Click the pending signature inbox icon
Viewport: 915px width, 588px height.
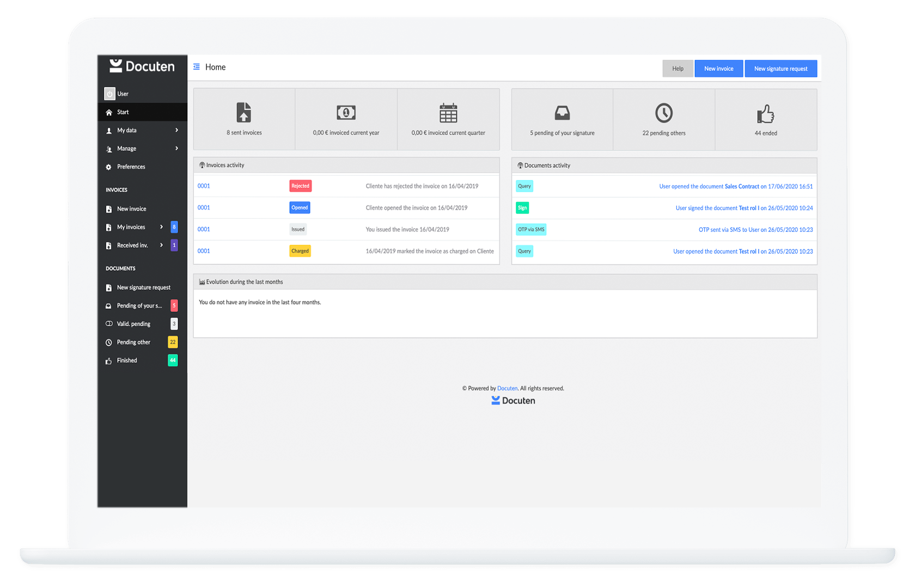tap(562, 113)
